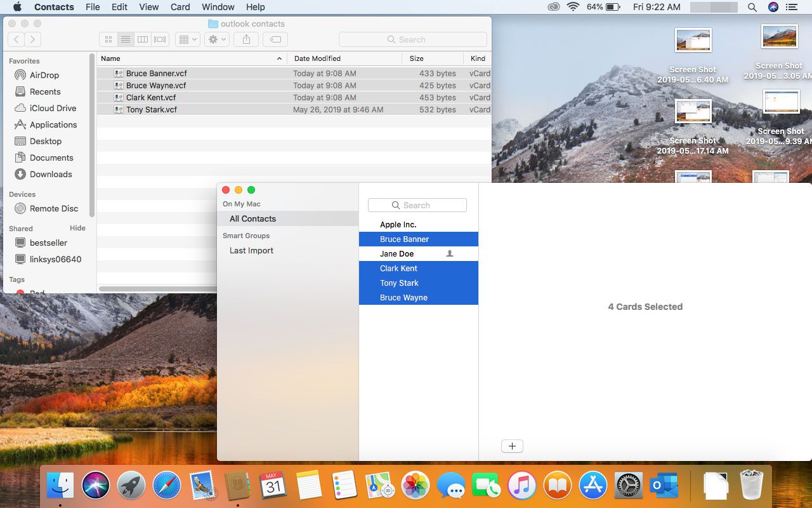Select Clark Kent.vcf file

pyautogui.click(x=294, y=98)
